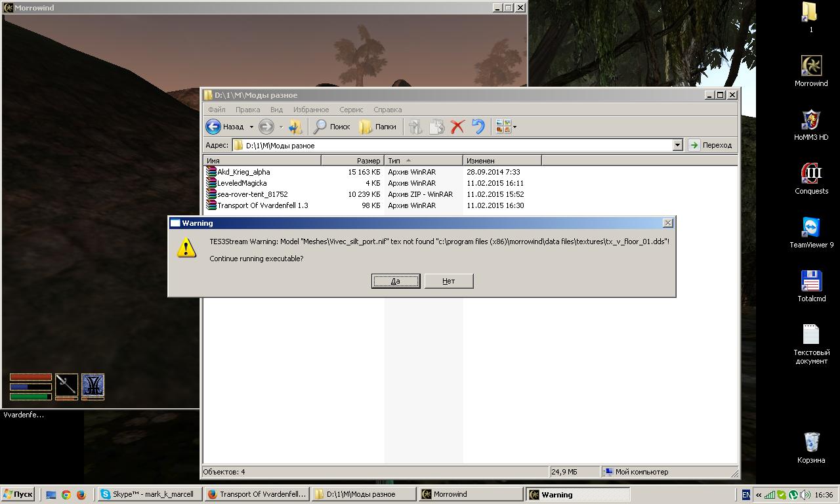Switch to Моды разное folder taskbar button
This screenshot has width=840, height=504.
(364, 495)
